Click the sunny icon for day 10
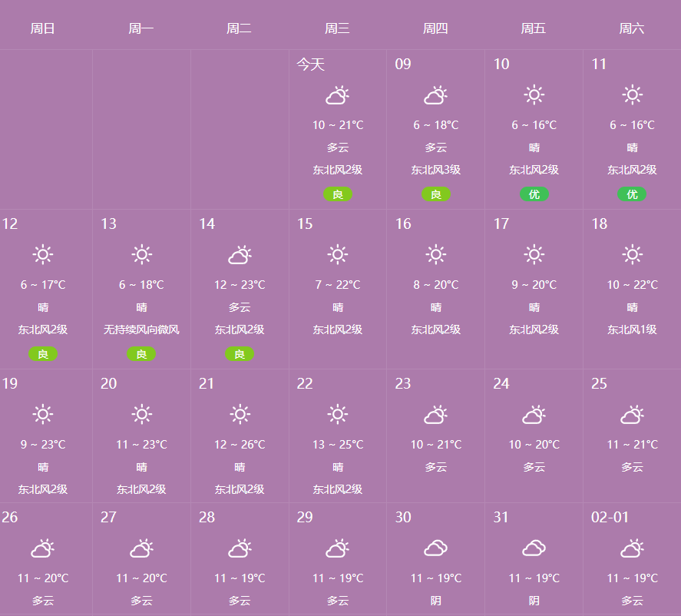Viewport: 681px width, 616px height. pos(534,94)
